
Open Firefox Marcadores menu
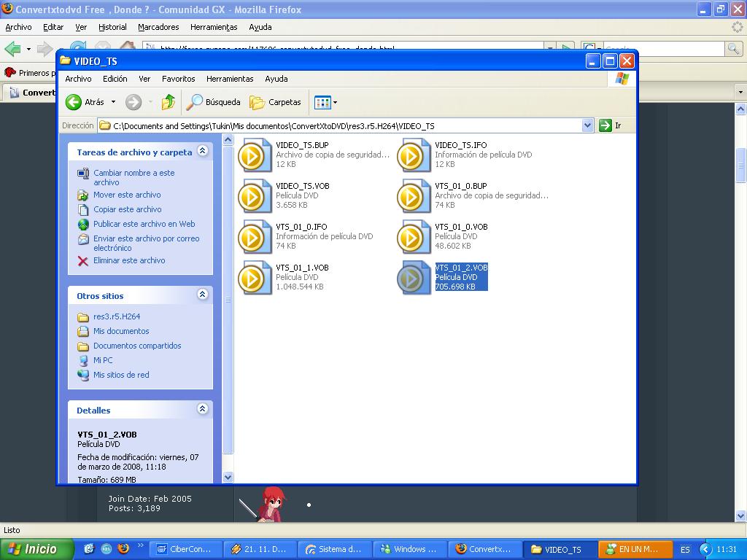pos(158,27)
